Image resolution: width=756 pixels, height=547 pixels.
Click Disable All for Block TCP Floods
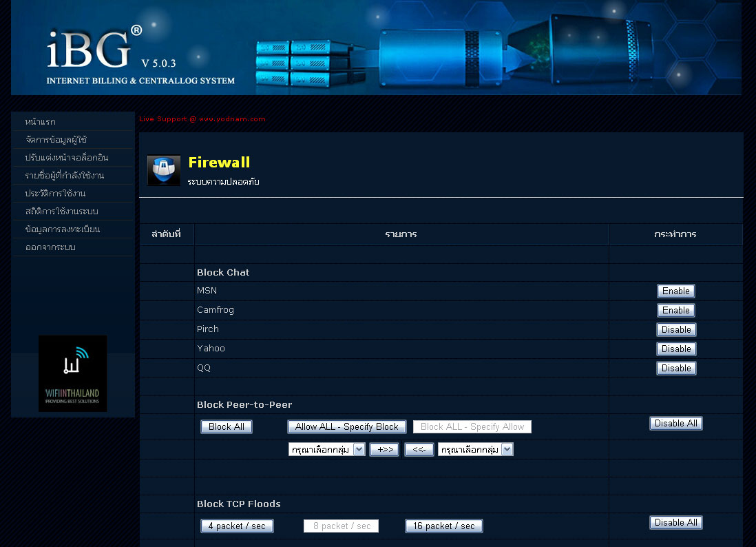(x=675, y=522)
